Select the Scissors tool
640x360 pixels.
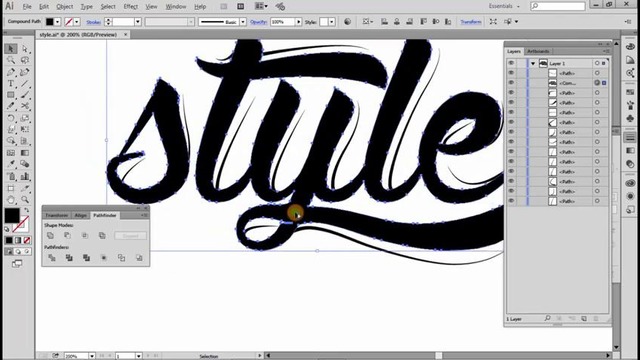[x=25, y=106]
